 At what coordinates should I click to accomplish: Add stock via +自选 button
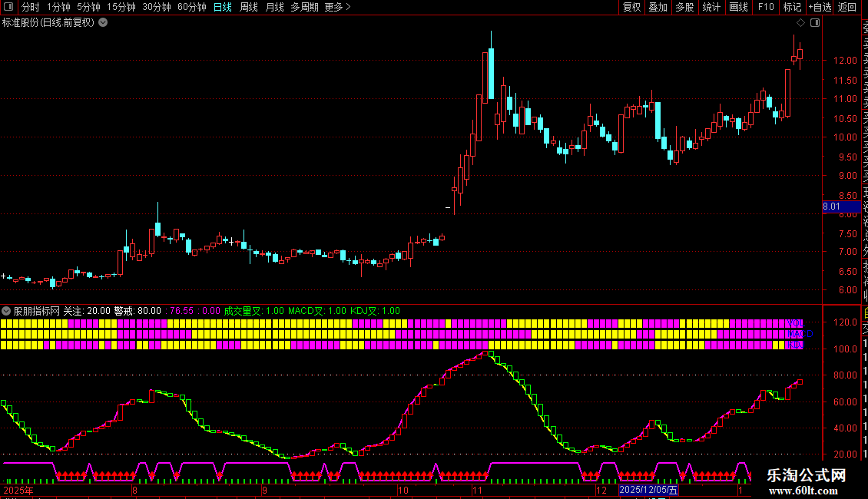coord(820,7)
